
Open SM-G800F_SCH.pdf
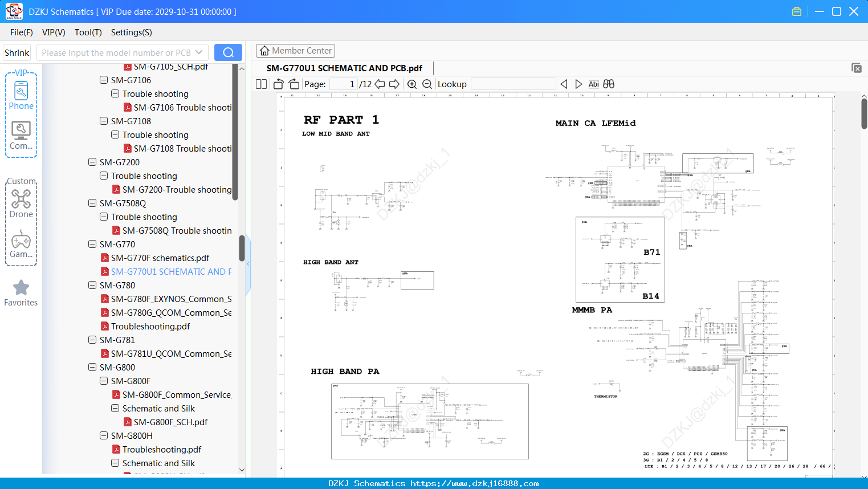tap(166, 422)
